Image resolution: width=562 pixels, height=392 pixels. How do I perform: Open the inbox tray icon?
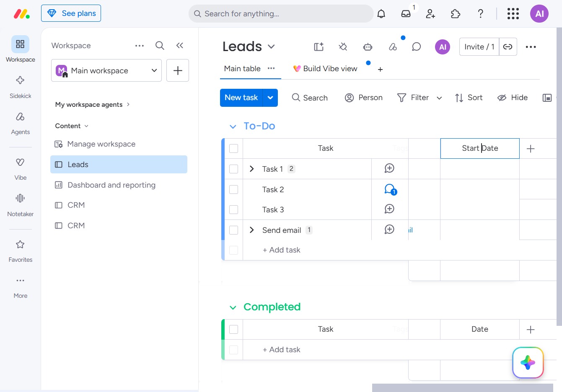click(x=406, y=14)
